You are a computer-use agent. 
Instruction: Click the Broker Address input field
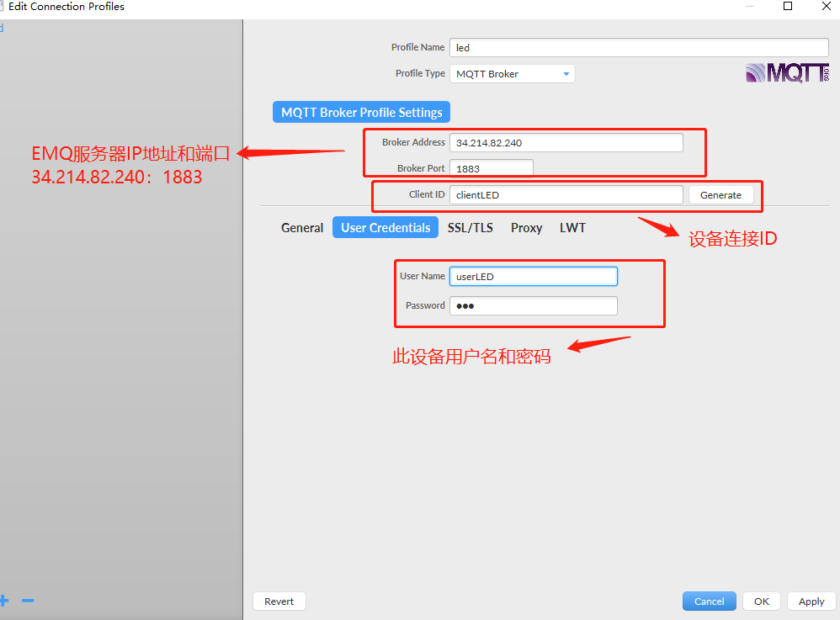pos(566,141)
